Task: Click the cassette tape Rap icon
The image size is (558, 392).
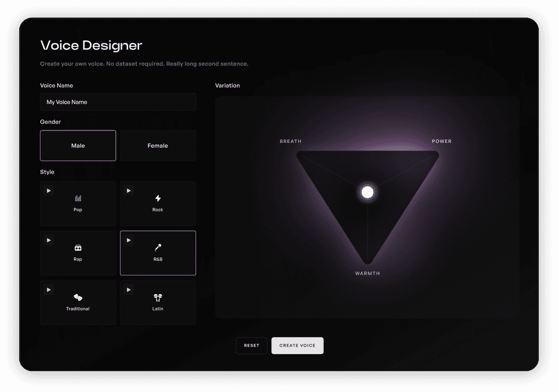Action: click(x=77, y=249)
